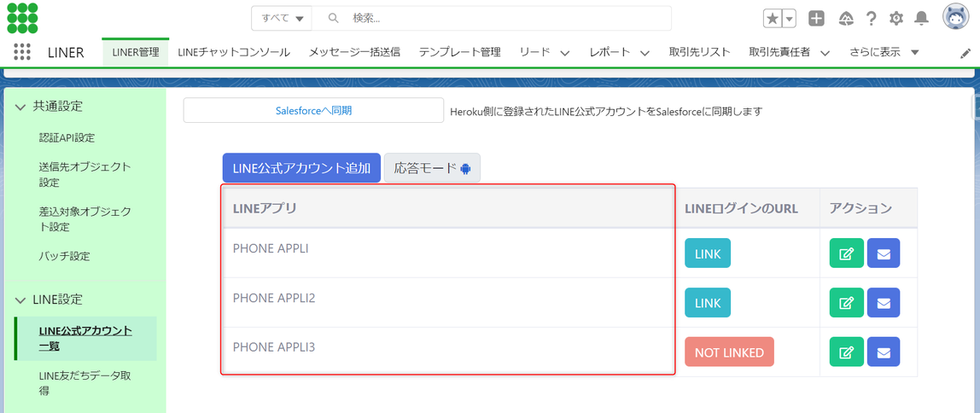Image resolution: width=980 pixels, height=413 pixels.
Task: Open the Favorites star icon
Action: (773, 19)
